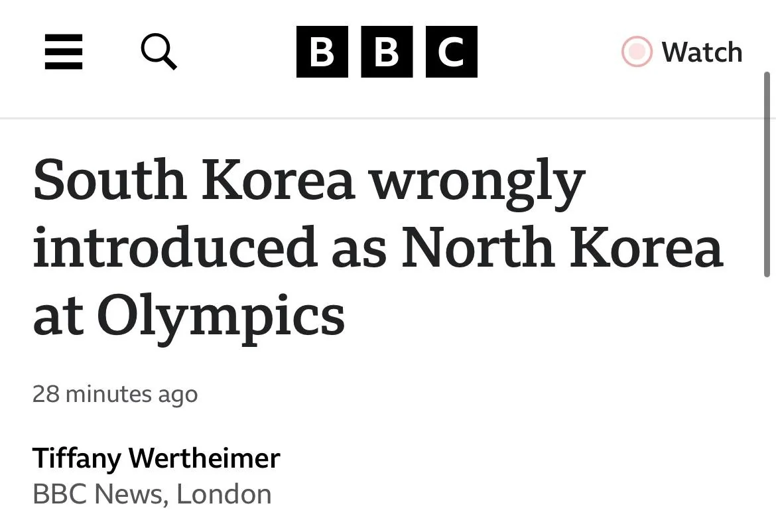Click the word "Olympics" in headline
This screenshot has width=776, height=532.
[x=221, y=317]
